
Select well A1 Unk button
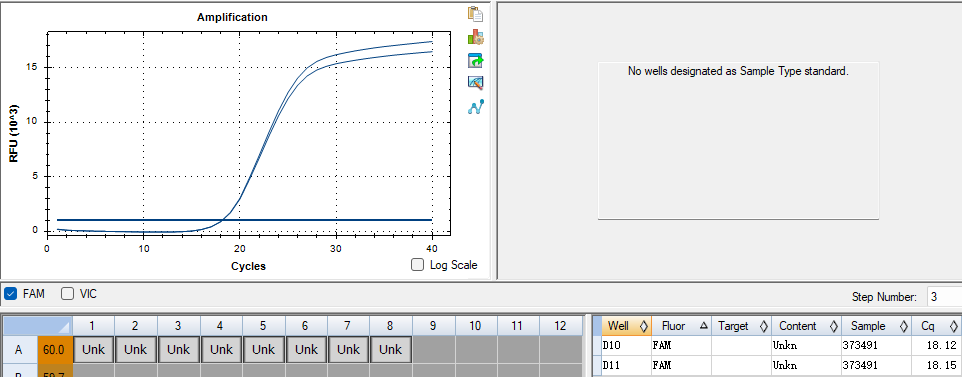tap(93, 350)
